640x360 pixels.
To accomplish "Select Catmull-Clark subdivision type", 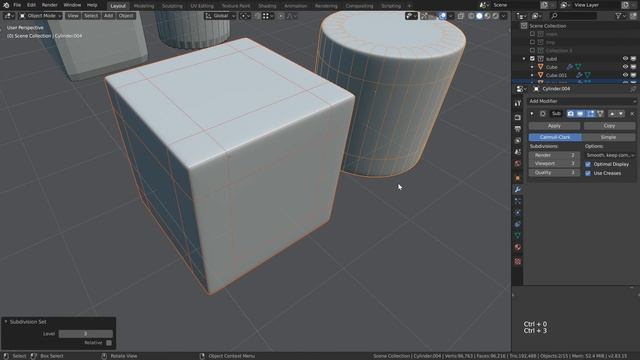I will (555, 137).
